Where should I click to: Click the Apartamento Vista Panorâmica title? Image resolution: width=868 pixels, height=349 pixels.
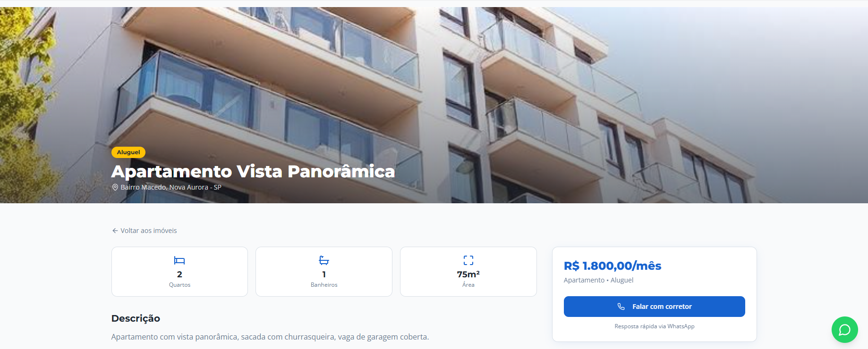coord(253,172)
